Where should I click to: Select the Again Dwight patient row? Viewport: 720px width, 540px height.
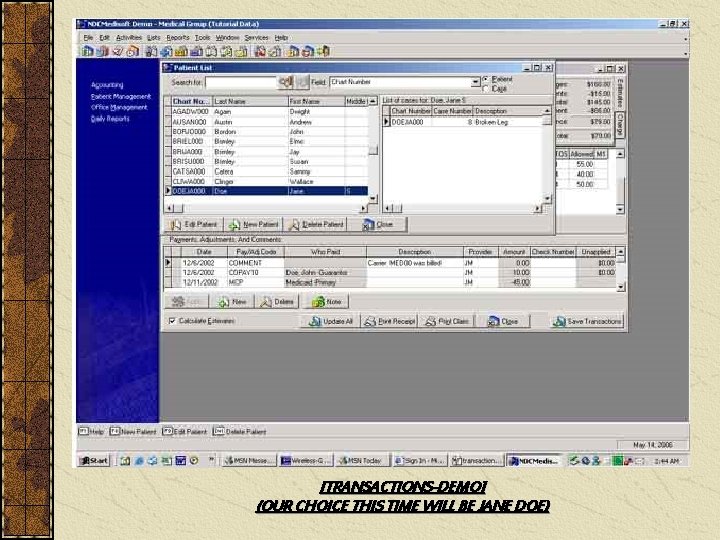[269, 112]
